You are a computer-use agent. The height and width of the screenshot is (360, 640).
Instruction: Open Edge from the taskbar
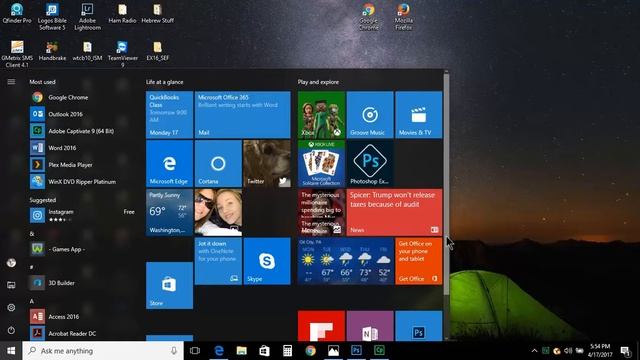219,351
